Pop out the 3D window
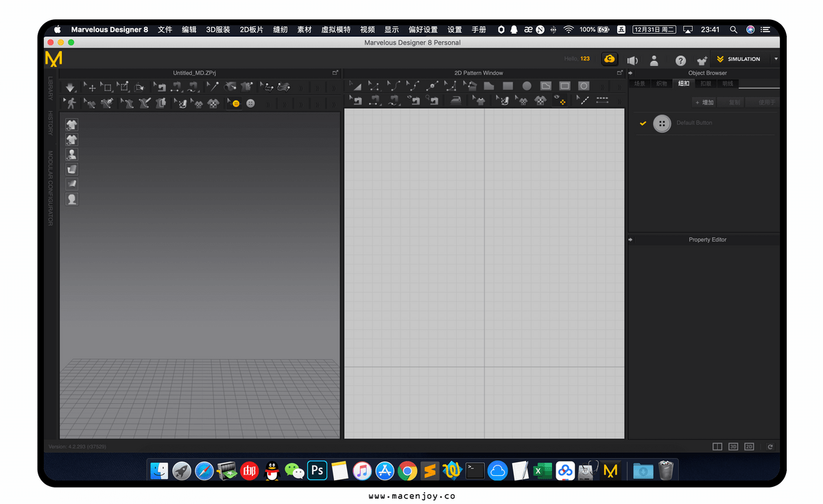 tap(335, 73)
